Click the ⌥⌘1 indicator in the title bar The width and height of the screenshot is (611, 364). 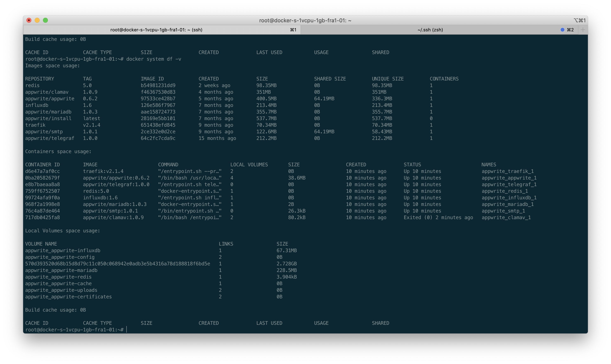[x=580, y=20]
